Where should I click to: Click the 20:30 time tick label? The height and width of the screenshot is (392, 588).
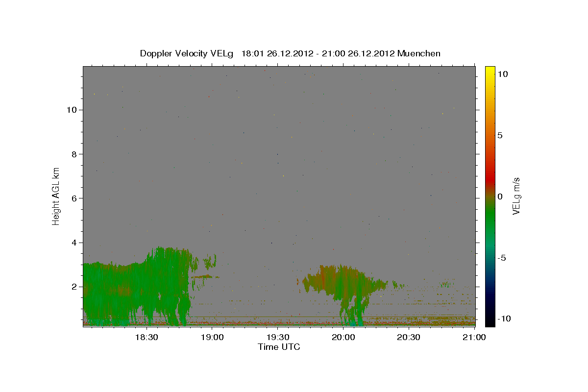pos(409,338)
